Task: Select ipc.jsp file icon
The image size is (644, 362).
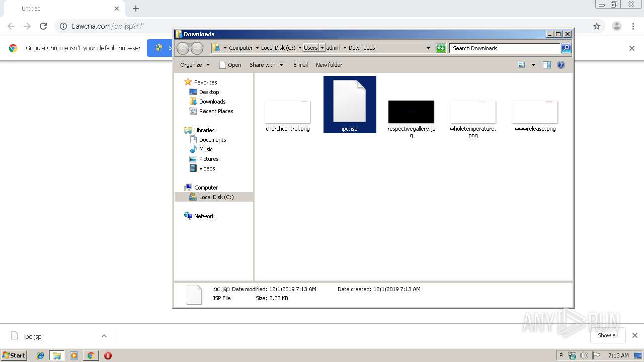Action: click(350, 105)
